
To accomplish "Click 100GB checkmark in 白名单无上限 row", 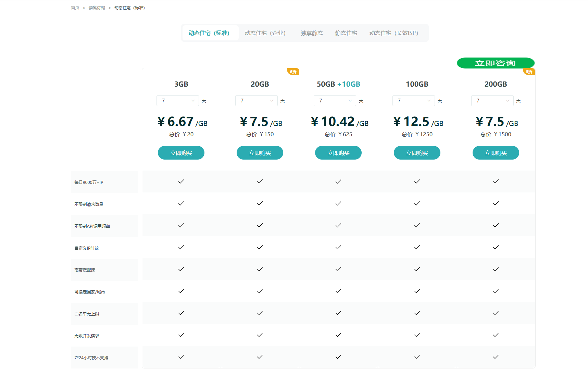I will point(417,313).
